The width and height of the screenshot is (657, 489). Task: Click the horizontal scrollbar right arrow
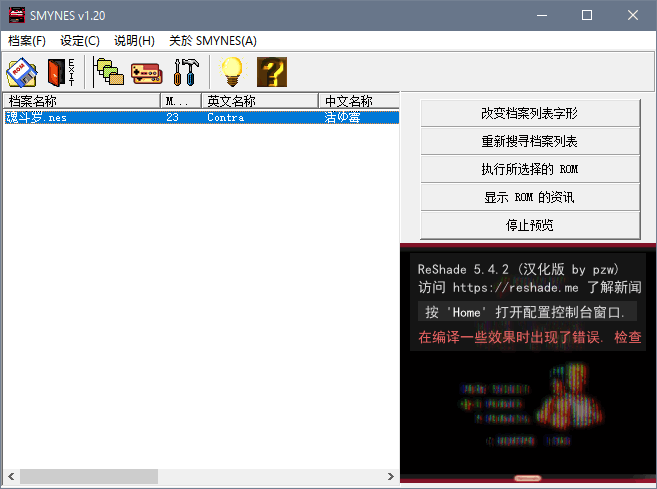(x=391, y=477)
